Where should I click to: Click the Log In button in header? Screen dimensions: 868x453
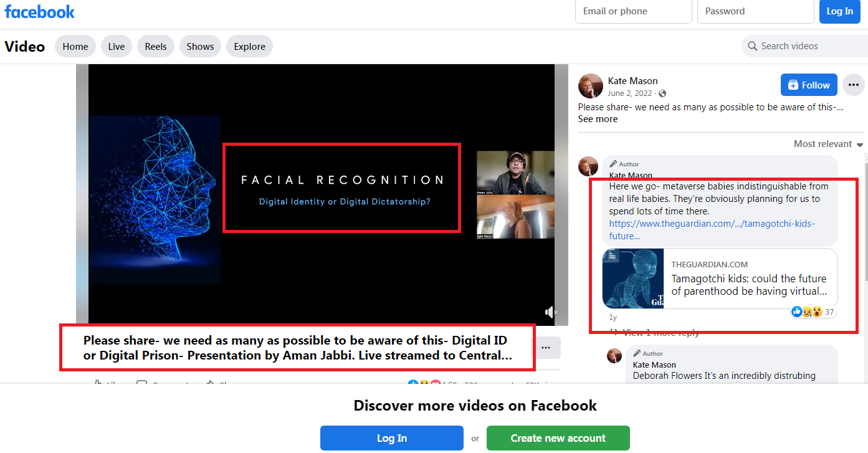[x=840, y=11]
